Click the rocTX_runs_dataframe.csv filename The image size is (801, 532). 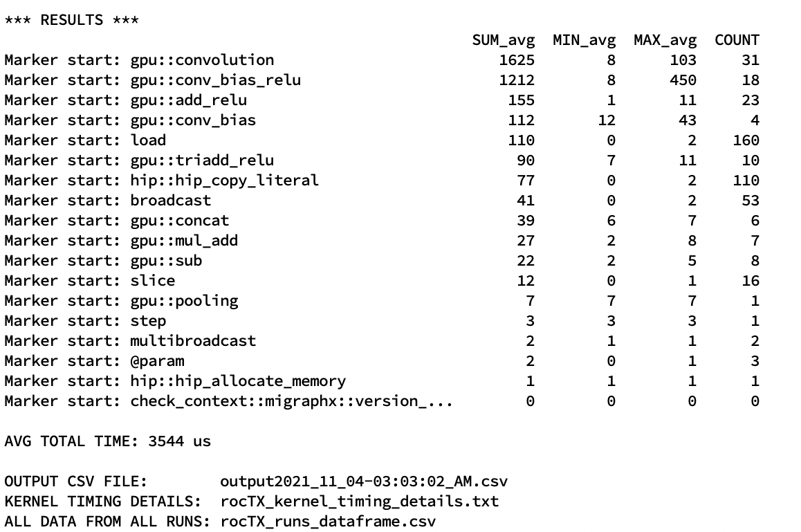328,522
